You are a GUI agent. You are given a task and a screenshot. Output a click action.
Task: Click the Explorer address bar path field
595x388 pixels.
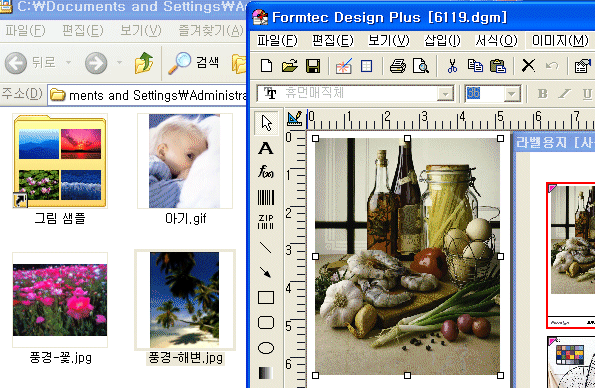click(x=148, y=95)
